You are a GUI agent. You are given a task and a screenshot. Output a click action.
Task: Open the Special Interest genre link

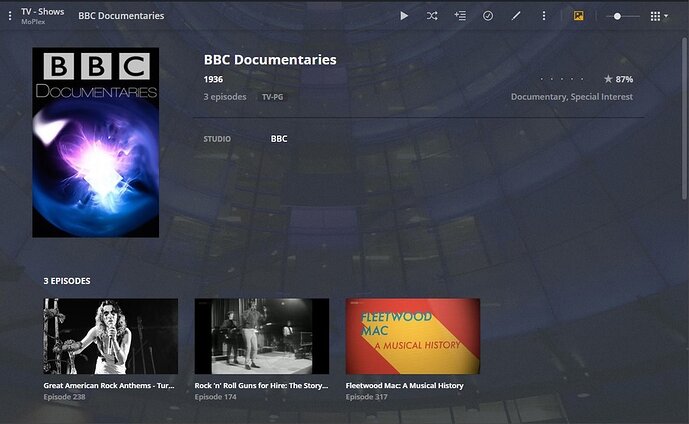click(x=602, y=97)
